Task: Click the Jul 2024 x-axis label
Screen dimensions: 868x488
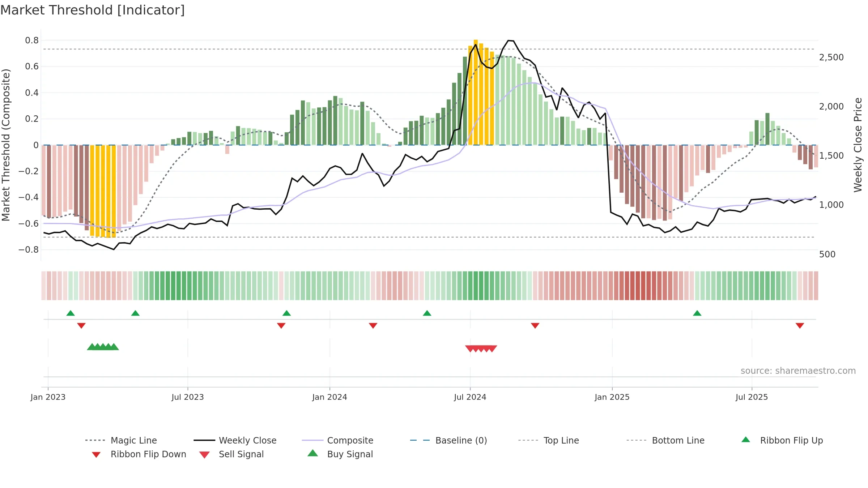Action: (470, 397)
